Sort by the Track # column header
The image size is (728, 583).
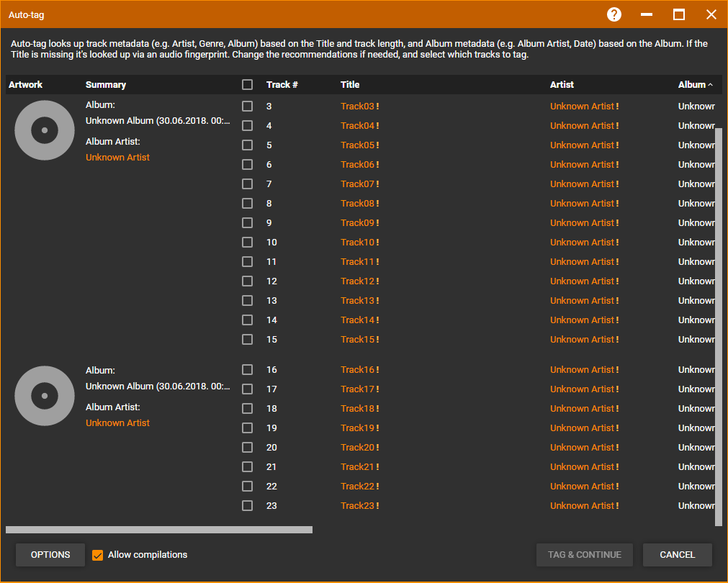pyautogui.click(x=282, y=85)
